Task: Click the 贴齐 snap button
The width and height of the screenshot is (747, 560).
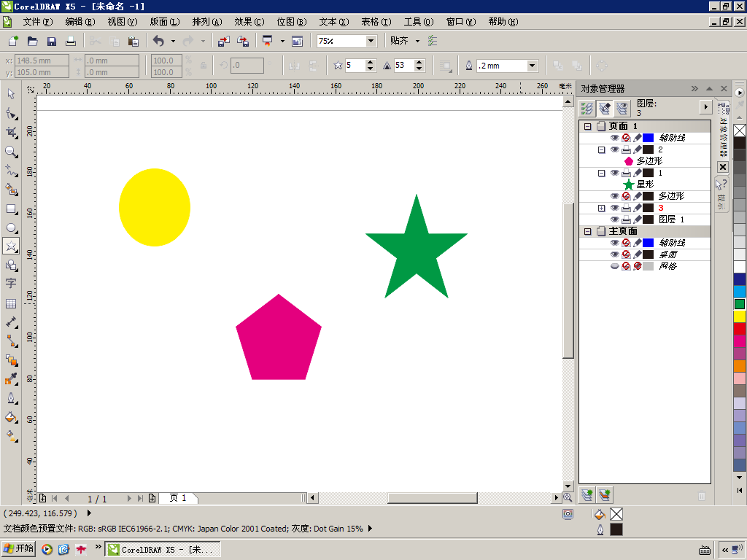Action: 399,41
